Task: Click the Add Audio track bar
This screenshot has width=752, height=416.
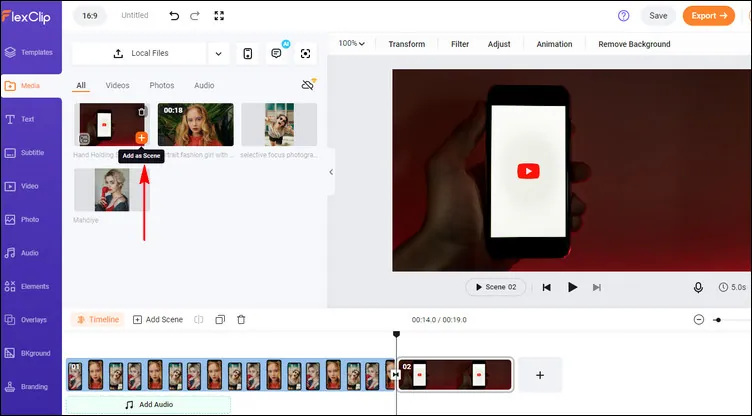Action: 148,404
